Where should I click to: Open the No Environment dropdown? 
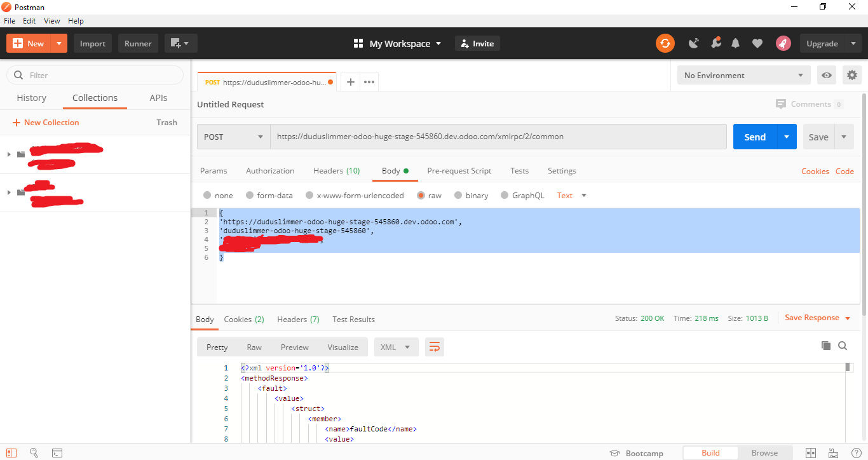pos(744,75)
